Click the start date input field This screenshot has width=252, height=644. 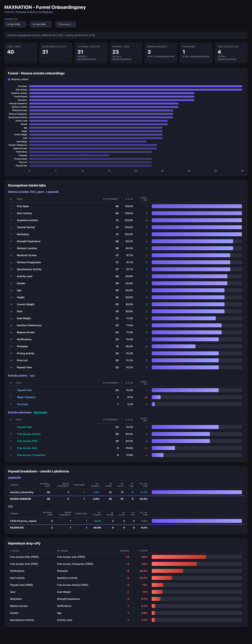tap(15, 24)
